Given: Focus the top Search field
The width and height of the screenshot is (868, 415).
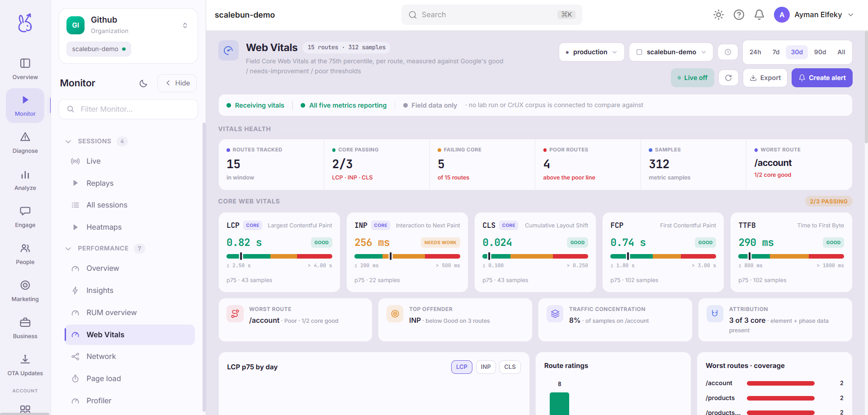Looking at the screenshot, I should coord(491,15).
